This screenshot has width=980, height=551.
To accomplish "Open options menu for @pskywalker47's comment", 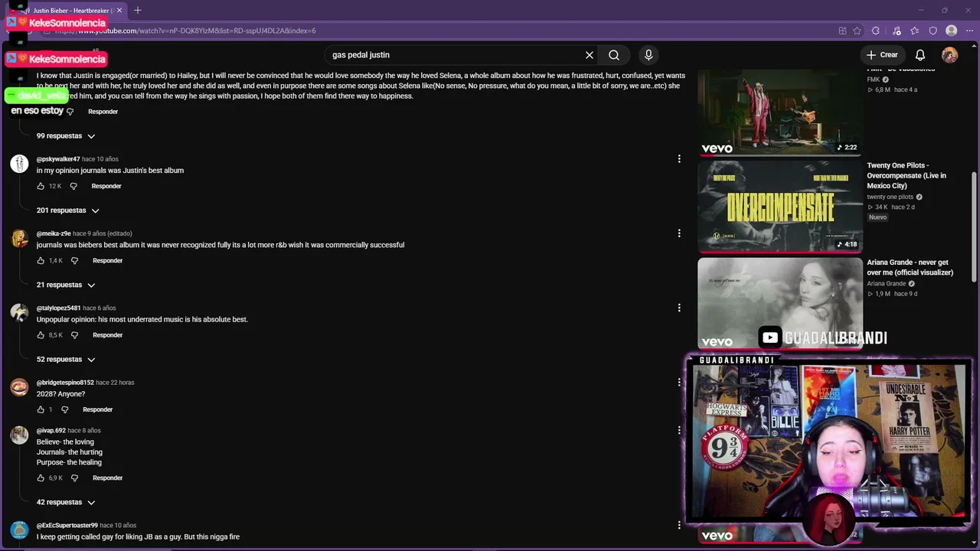I will tap(679, 159).
